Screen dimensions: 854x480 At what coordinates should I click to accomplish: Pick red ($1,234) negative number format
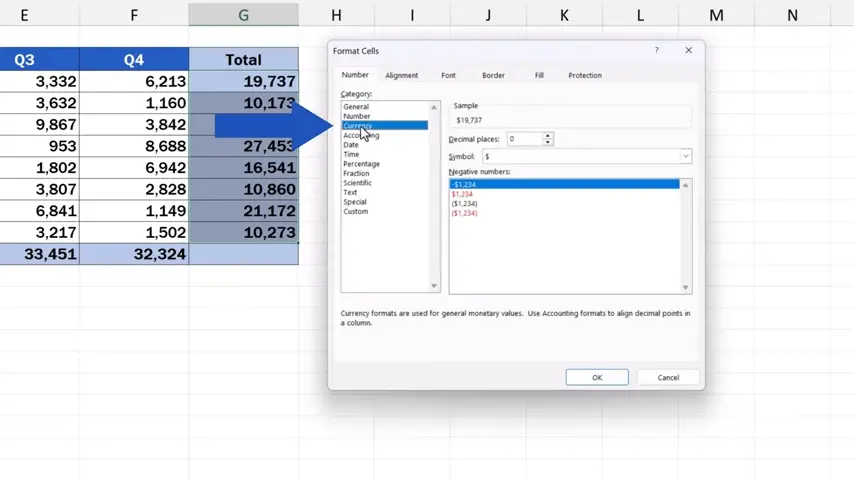465,213
